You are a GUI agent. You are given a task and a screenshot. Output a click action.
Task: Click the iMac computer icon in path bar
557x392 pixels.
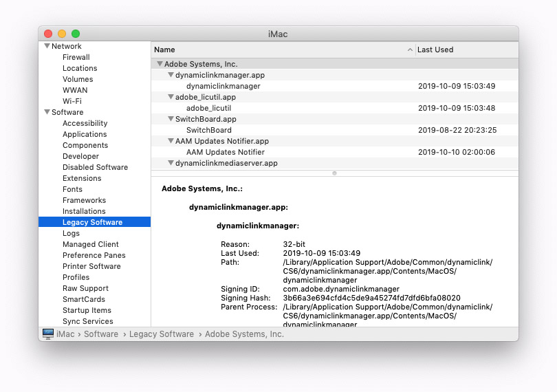pyautogui.click(x=48, y=334)
